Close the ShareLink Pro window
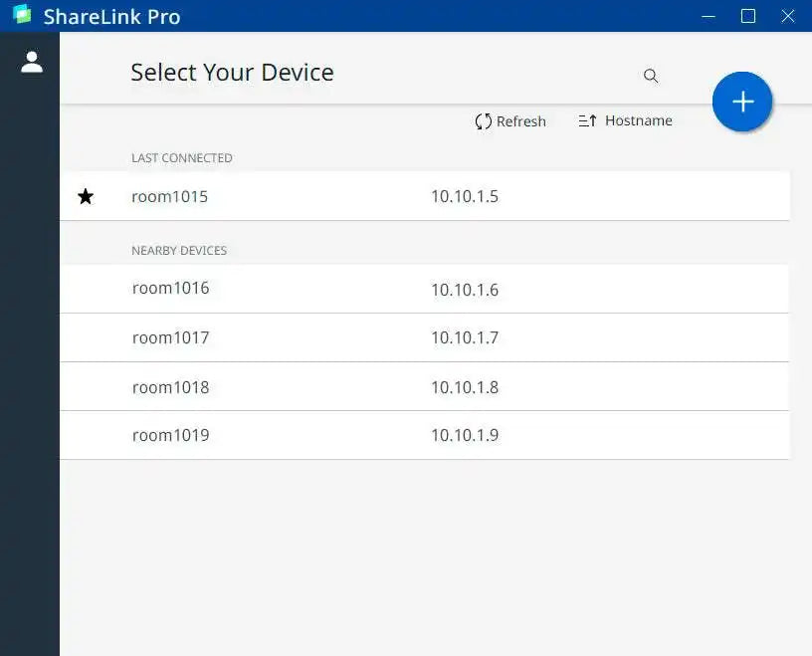Viewport: 812px width, 656px height. (x=788, y=16)
